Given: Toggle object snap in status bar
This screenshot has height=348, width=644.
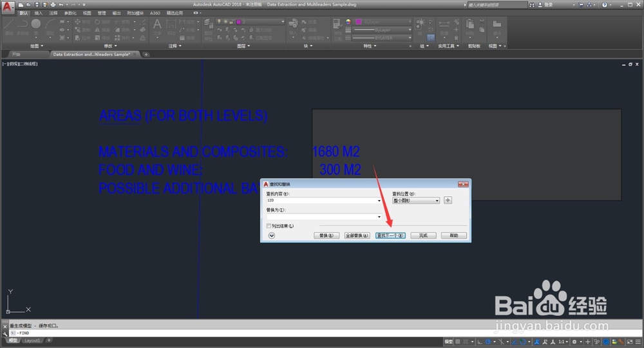Looking at the screenshot, I should (523, 342).
